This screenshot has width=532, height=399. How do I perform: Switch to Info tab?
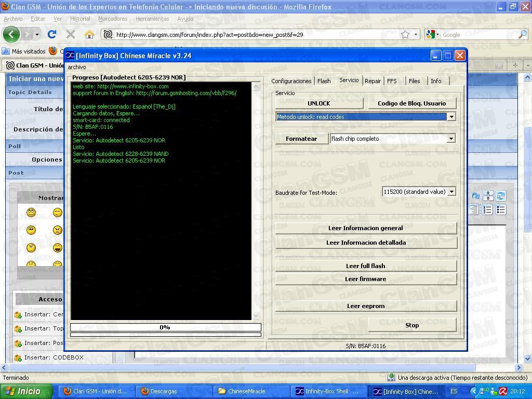click(x=436, y=81)
